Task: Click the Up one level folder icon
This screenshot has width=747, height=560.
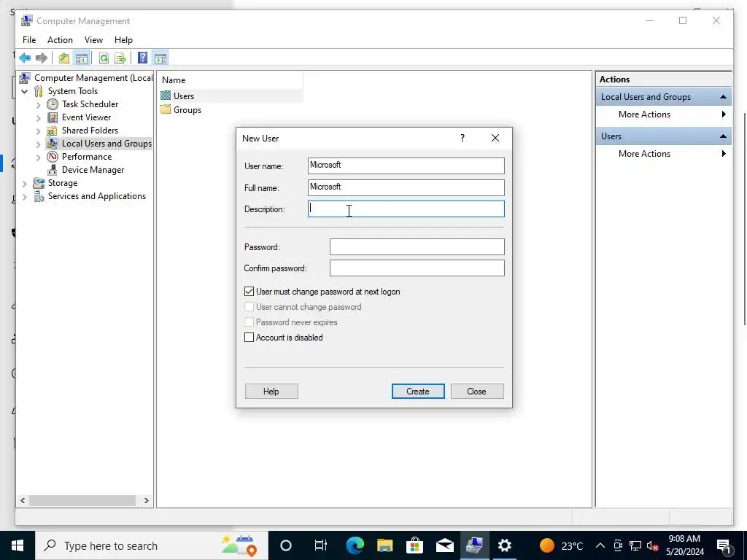Action: coord(64,58)
